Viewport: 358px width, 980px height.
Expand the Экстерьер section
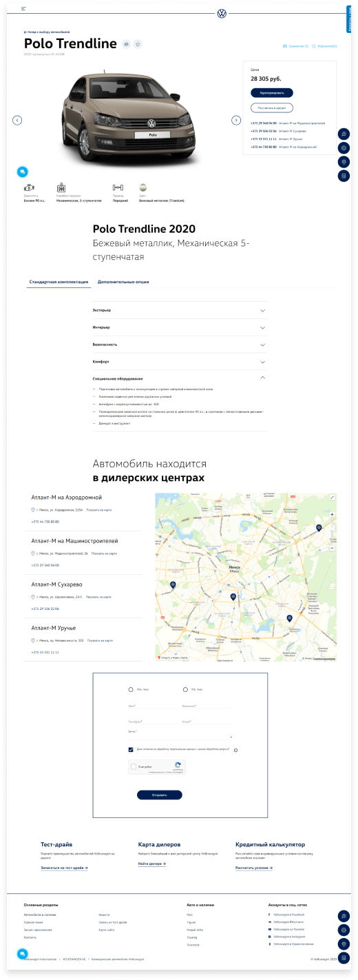[x=180, y=310]
